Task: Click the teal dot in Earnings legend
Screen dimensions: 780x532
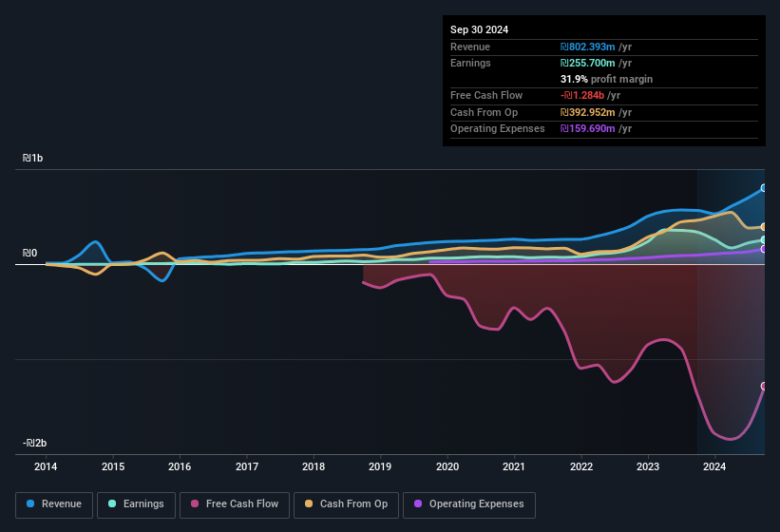Action: 112,503
